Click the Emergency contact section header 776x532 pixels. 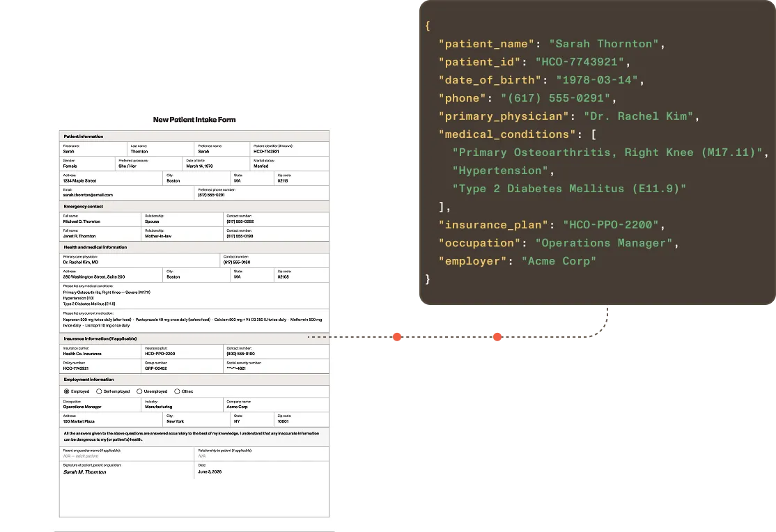coord(194,206)
